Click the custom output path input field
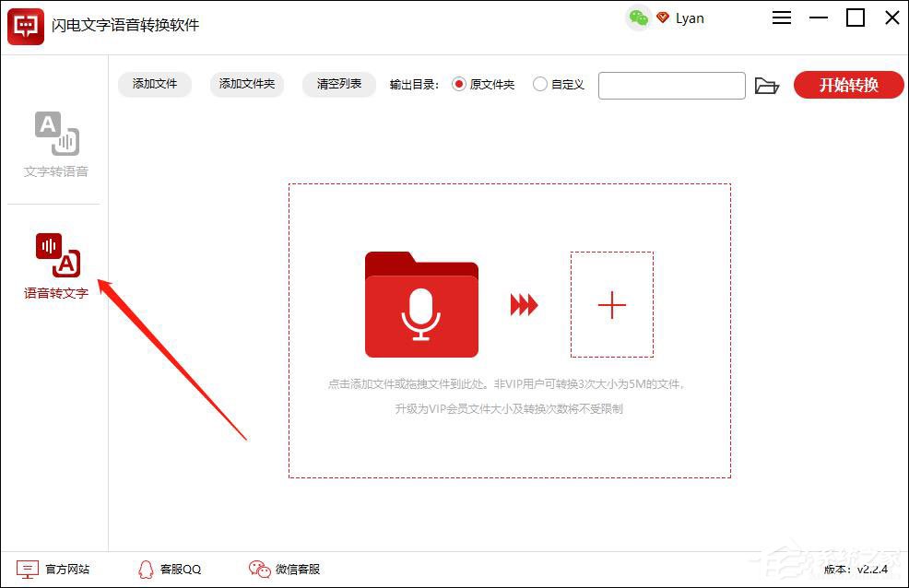 [671, 85]
